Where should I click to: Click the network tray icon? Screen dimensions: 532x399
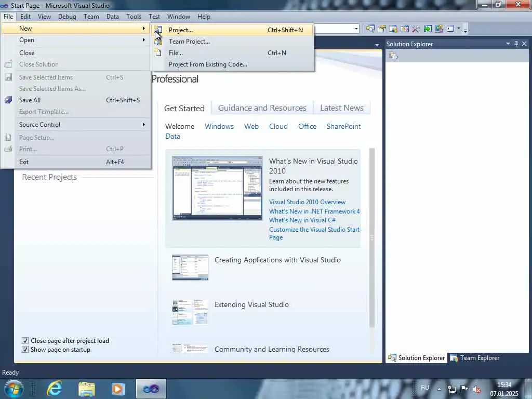(452, 389)
